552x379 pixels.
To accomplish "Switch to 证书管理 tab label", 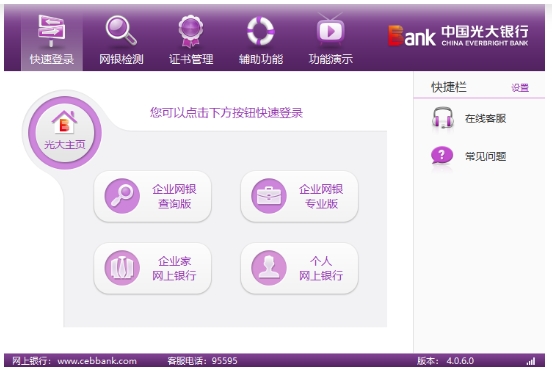I will pos(191,59).
